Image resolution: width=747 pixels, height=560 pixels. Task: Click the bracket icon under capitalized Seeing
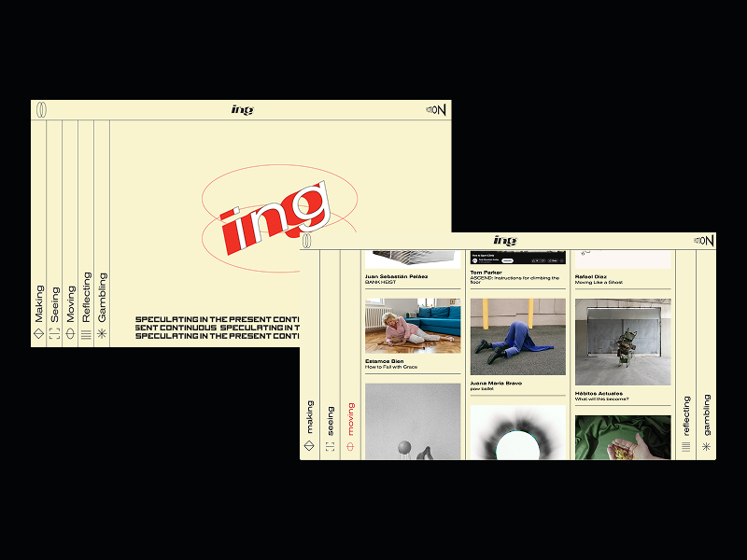(x=55, y=333)
